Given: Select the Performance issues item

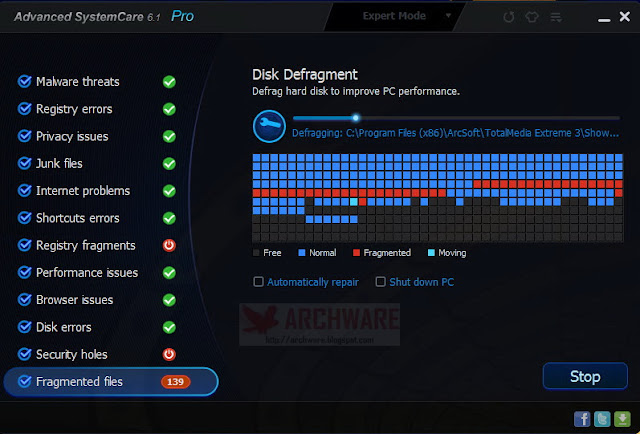Looking at the screenshot, I should (x=87, y=273).
